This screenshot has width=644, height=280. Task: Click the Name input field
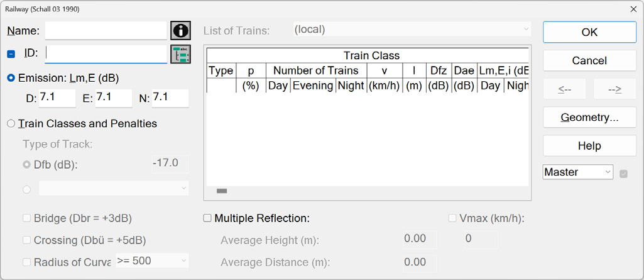106,30
